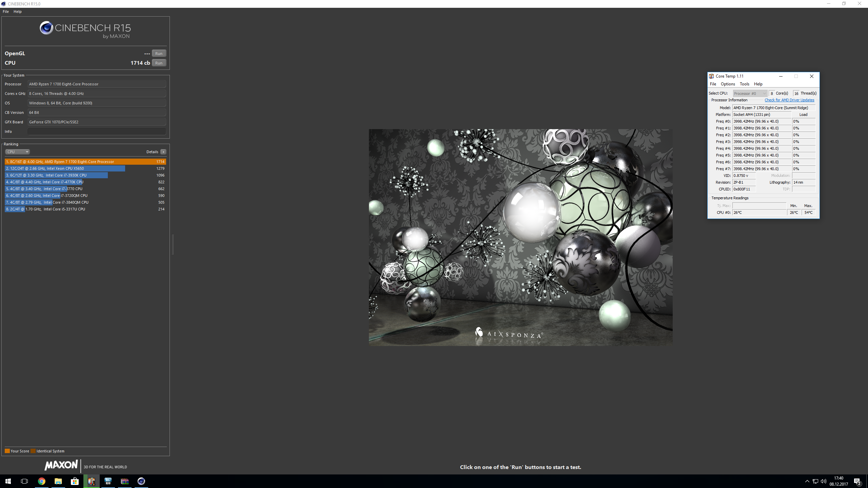
Task: Click Check for AMD Driver Updates link
Action: tap(789, 100)
